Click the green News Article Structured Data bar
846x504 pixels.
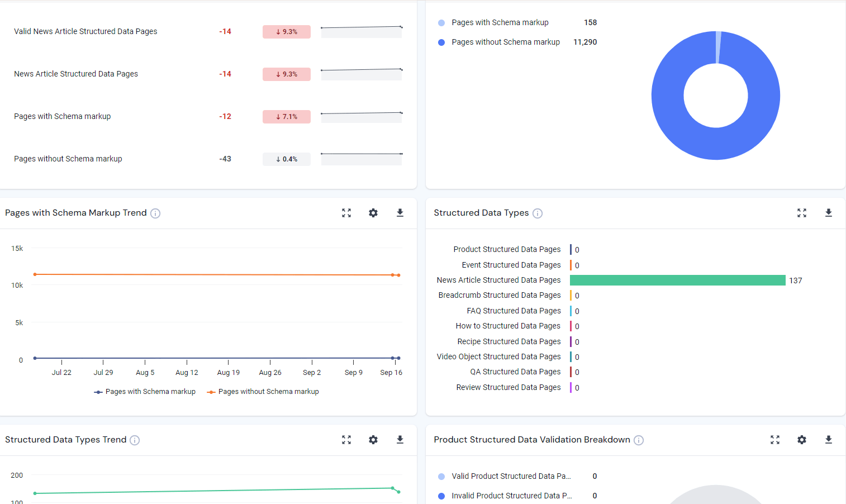point(677,280)
